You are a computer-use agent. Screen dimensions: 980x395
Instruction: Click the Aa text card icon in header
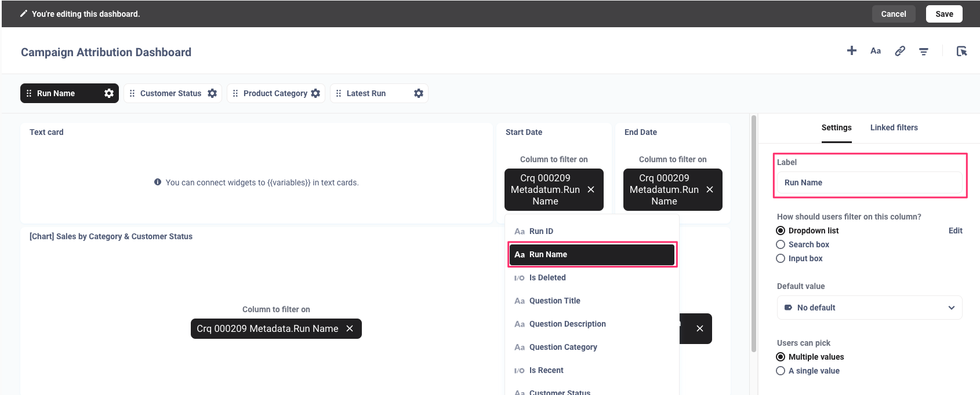(876, 51)
